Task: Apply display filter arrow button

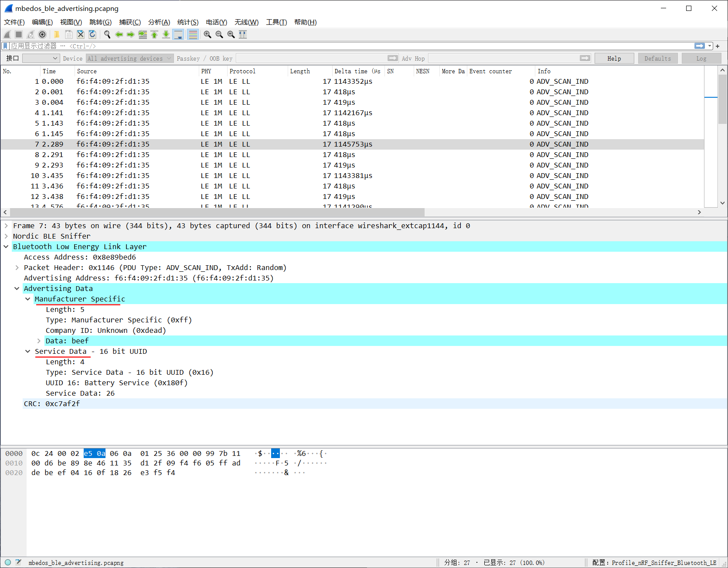Action: (x=700, y=46)
